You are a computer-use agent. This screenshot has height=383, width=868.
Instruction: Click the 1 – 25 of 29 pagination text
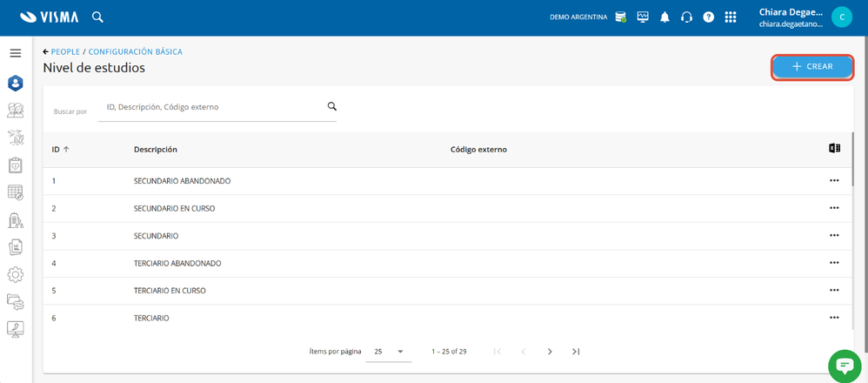point(449,352)
